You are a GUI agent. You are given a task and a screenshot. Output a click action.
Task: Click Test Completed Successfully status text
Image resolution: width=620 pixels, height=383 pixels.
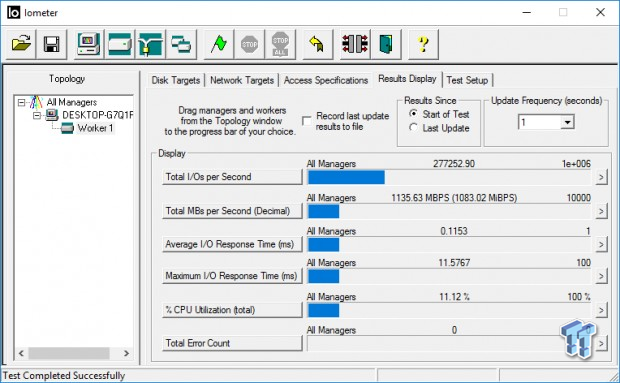pos(64,375)
